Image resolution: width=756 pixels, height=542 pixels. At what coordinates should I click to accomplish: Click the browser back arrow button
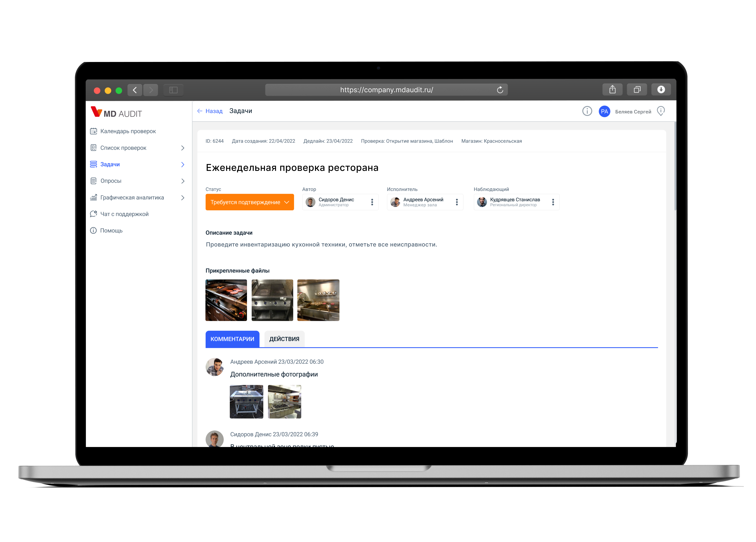135,90
